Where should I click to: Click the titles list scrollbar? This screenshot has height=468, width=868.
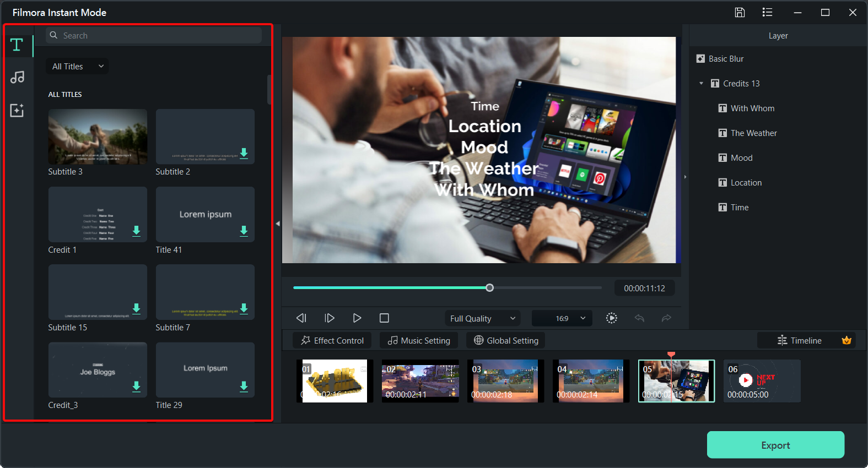[269, 90]
